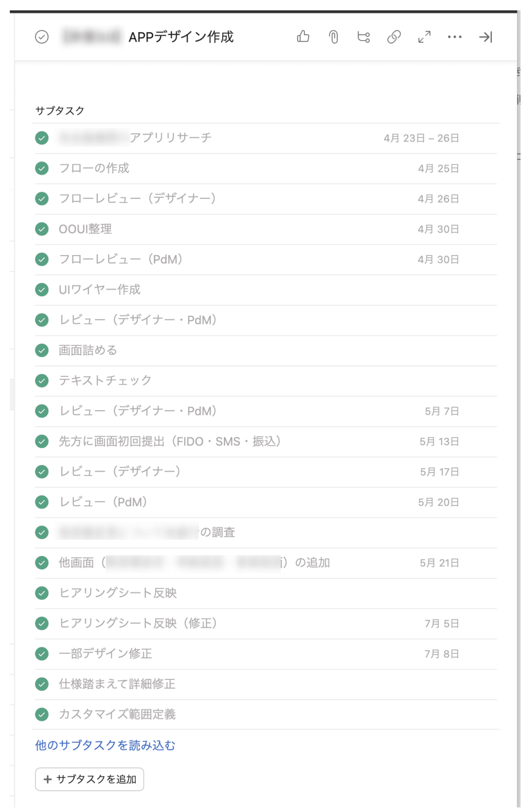Uncheck the フローの作成 subtask
Screen dimensions: 532x810
[42, 168]
